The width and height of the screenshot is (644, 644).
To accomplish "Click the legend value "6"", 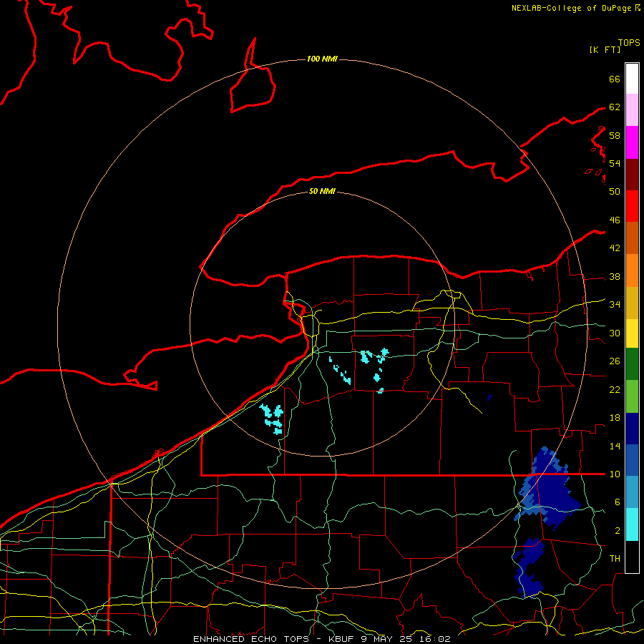I will click(617, 502).
